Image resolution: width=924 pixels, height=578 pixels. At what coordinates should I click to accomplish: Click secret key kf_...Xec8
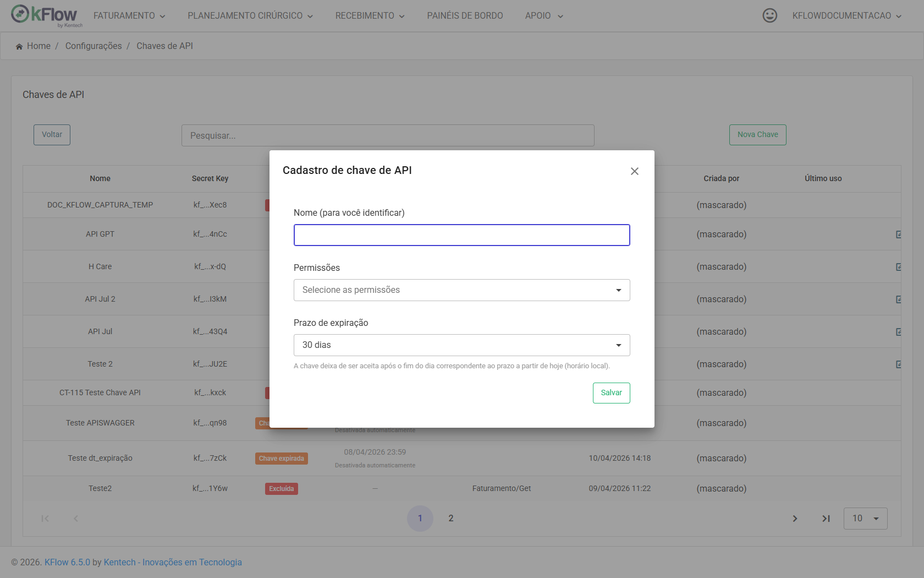[x=210, y=205]
